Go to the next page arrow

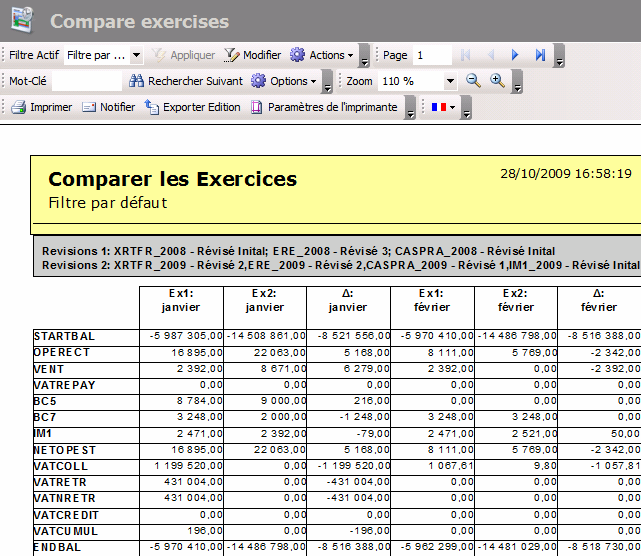pos(515,55)
